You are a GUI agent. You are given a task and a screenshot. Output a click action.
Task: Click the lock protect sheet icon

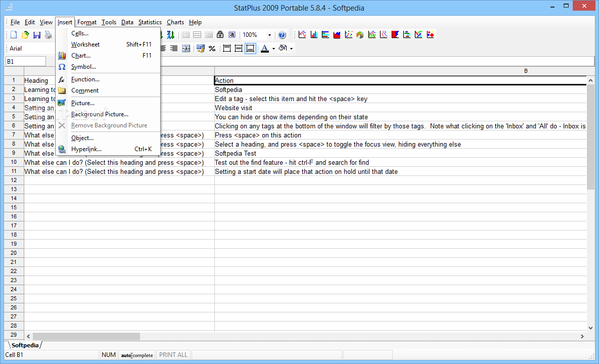tap(220, 35)
